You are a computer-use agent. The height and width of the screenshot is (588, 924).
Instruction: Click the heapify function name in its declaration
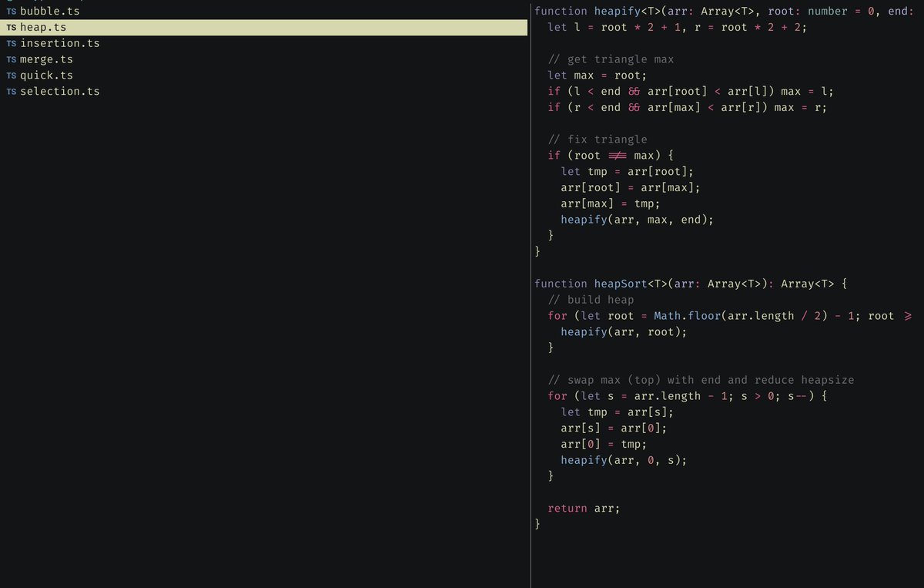tap(617, 11)
